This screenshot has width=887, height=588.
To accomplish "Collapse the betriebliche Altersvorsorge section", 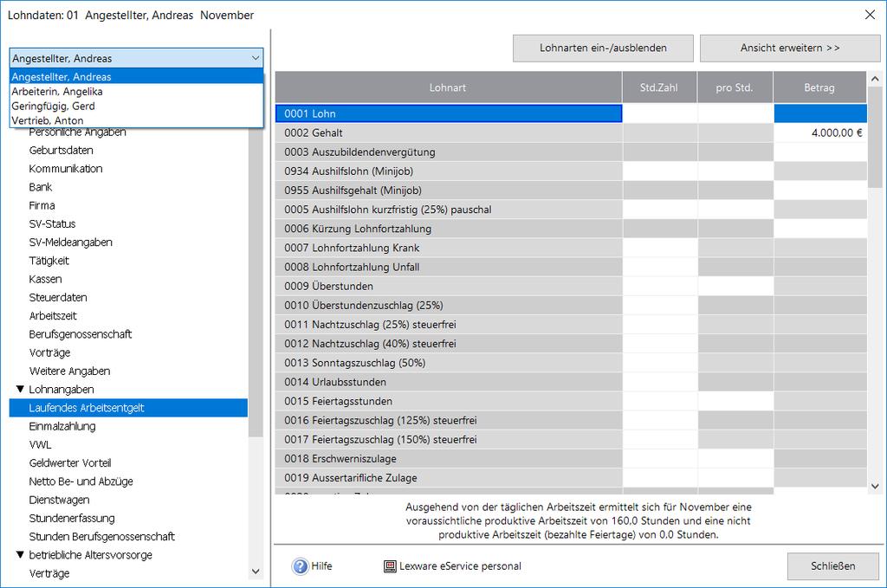I will (x=21, y=555).
